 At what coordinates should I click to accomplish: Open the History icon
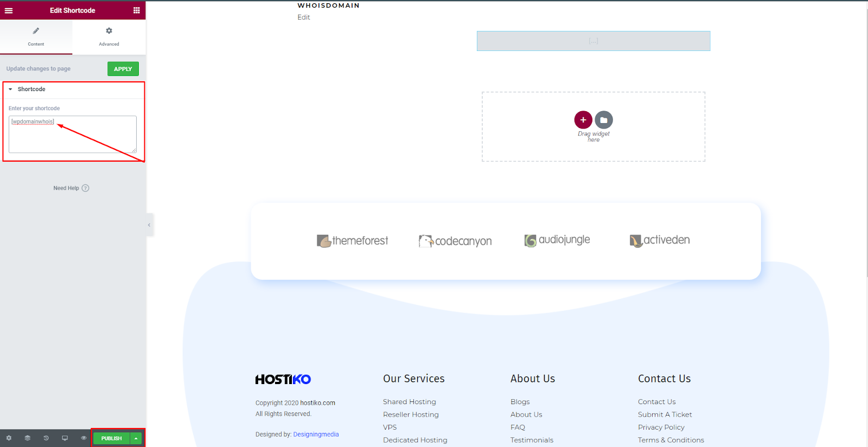[46, 438]
